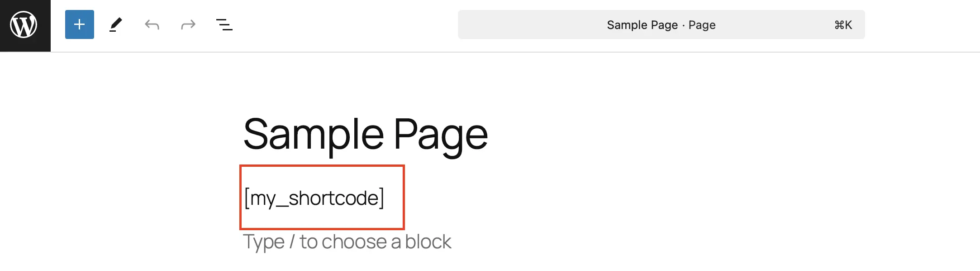Click the WordPress logo to exit the editor
The image size is (980, 271).
coord(24,25)
